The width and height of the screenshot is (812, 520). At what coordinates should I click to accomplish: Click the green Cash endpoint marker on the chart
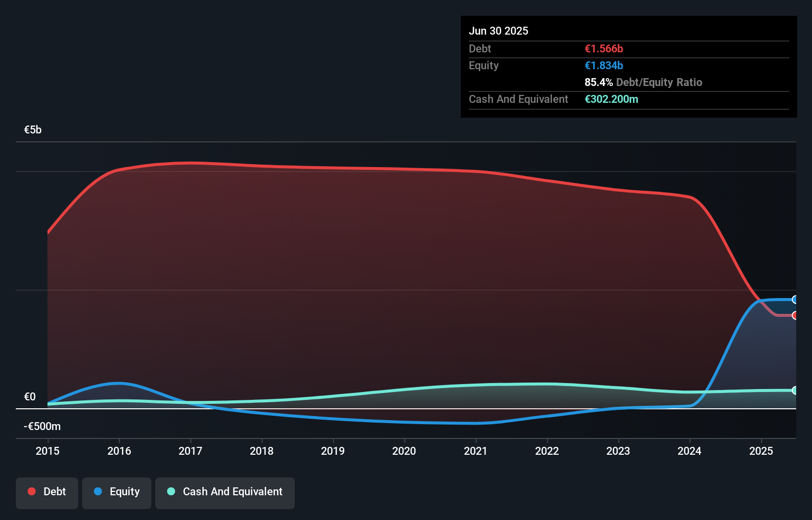coord(795,390)
